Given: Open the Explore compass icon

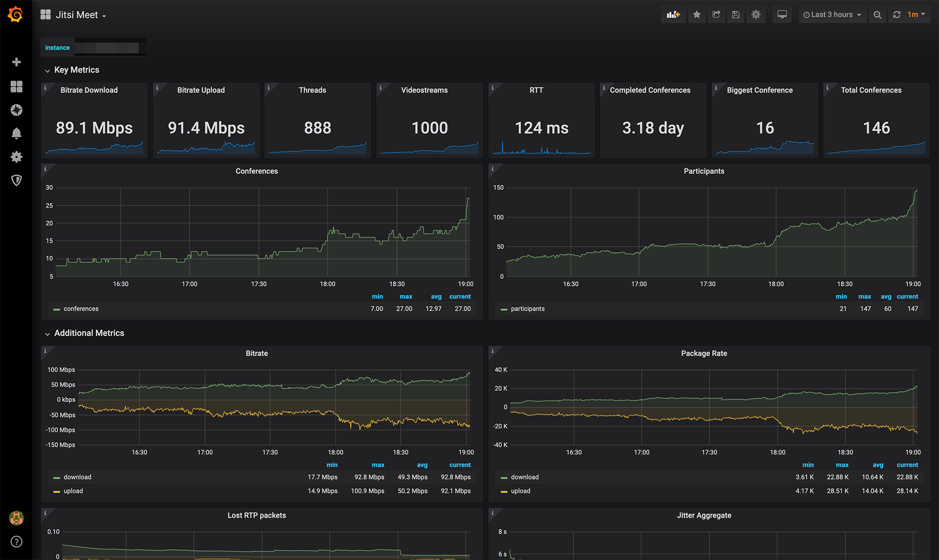Looking at the screenshot, I should [x=17, y=110].
